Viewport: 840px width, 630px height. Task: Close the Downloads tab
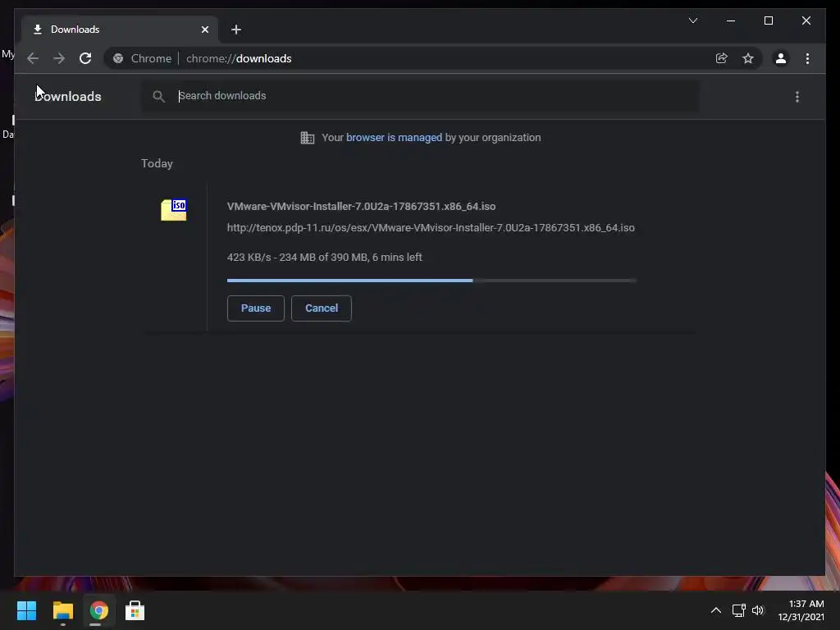tap(204, 30)
